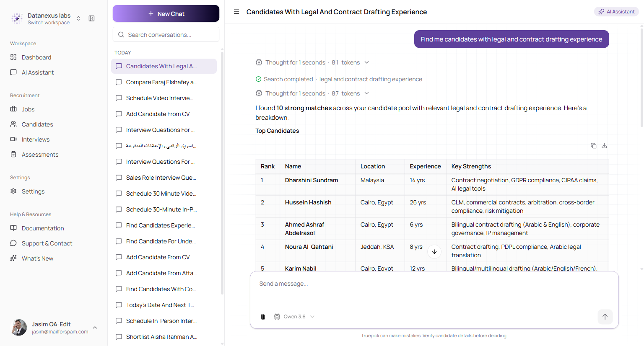The height and width of the screenshot is (346, 644).
Task: Open Schedule 30-Minute In-P... conversation
Action: click(164, 209)
